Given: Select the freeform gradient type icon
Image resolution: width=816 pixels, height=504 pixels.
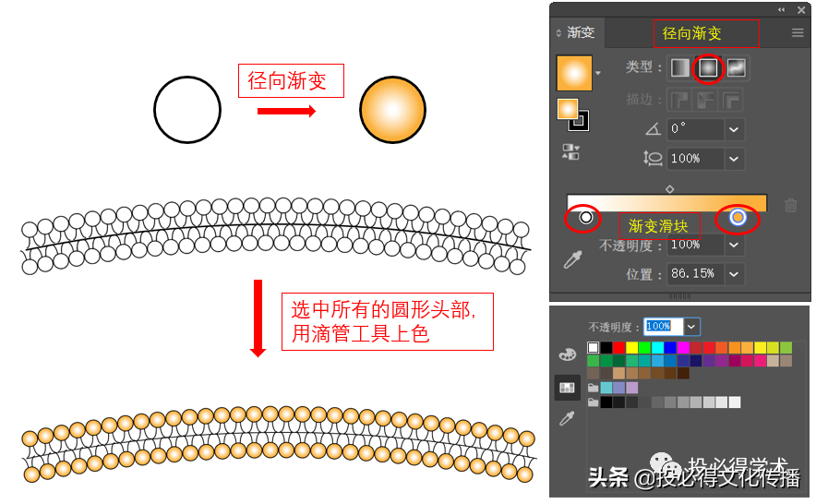Looking at the screenshot, I should [x=736, y=67].
